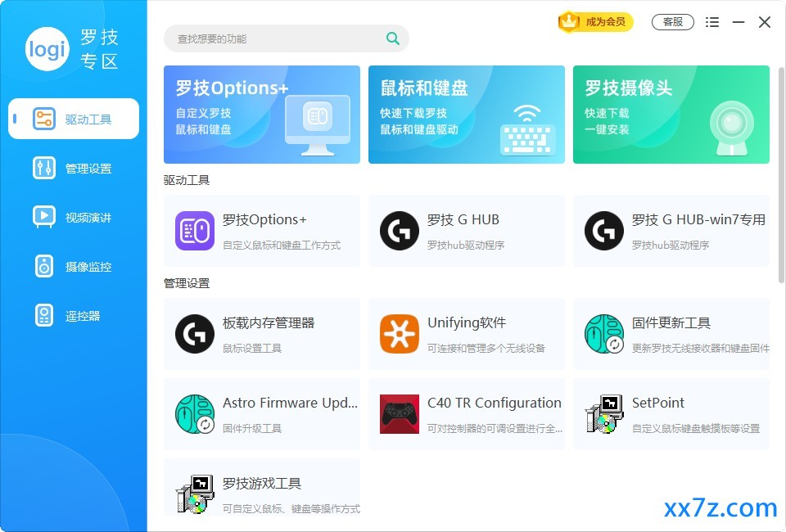Click description 鼠标设置工具
Image resolution: width=786 pixels, height=532 pixels.
(252, 348)
